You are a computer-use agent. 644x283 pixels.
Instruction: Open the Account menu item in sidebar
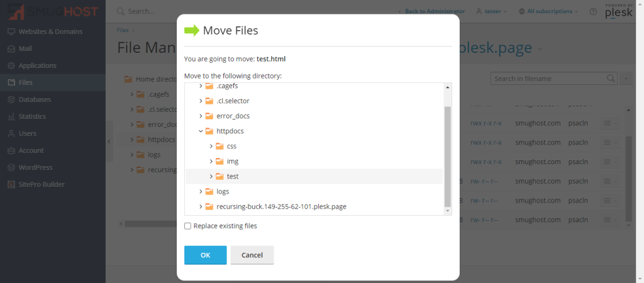tap(31, 150)
